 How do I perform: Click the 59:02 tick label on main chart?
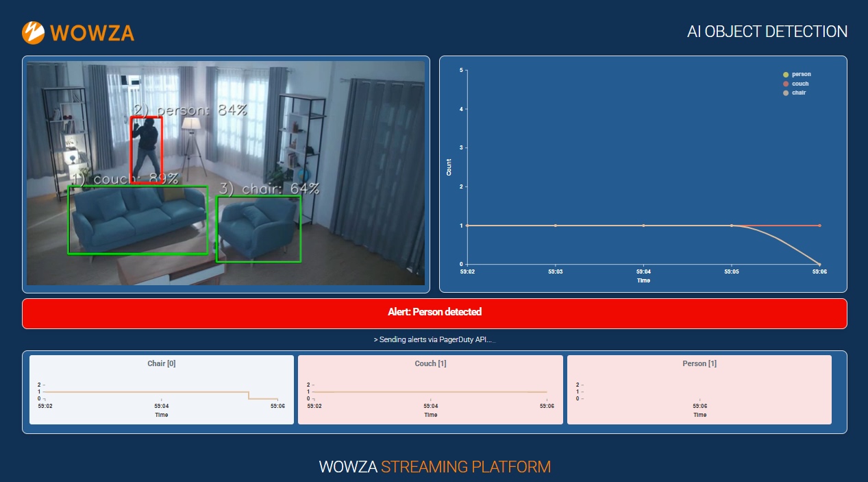click(467, 272)
